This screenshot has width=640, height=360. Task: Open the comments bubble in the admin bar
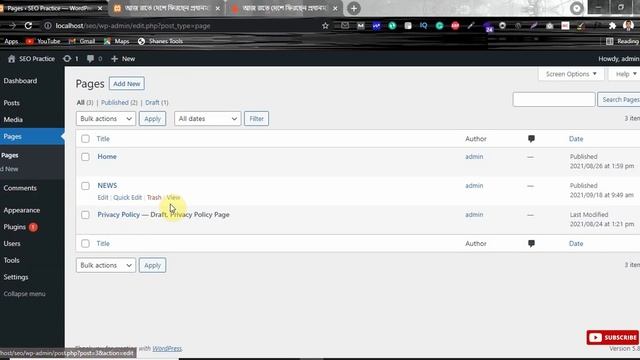tap(90, 59)
